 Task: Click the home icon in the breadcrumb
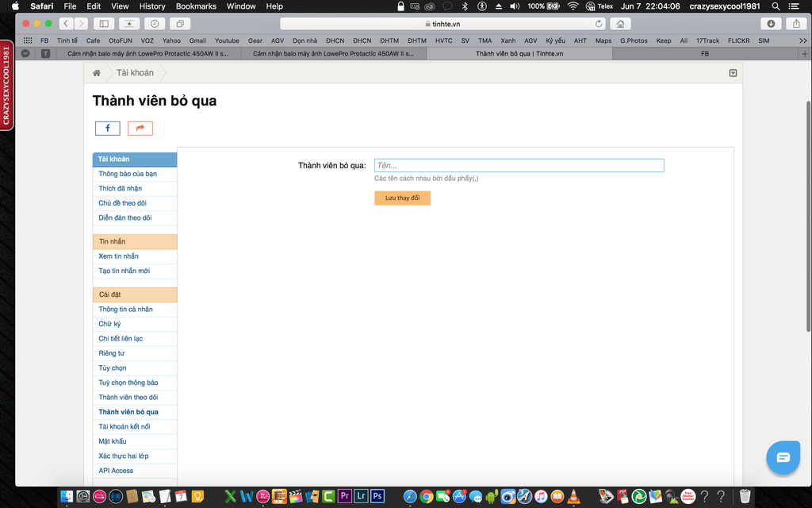[96, 73]
